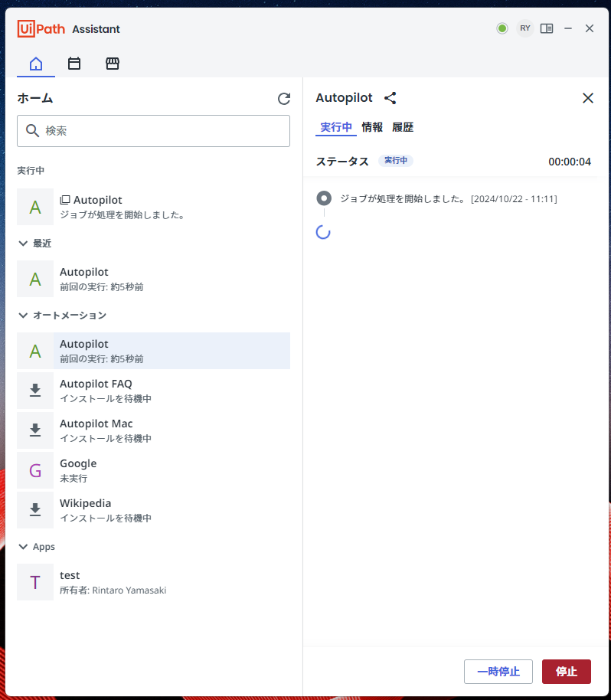Image resolution: width=611 pixels, height=700 pixels.
Task: Click the share icon next to Autopilot
Action: 390,98
